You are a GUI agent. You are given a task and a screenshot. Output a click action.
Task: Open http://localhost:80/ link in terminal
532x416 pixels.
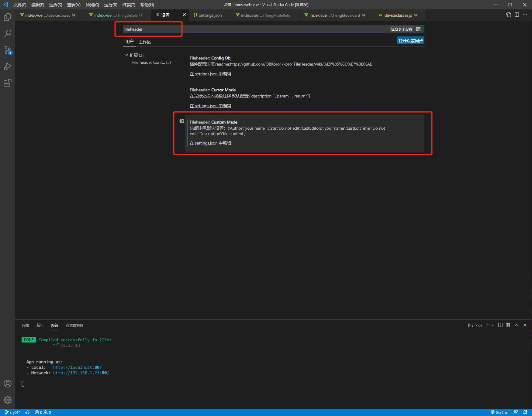click(78, 367)
